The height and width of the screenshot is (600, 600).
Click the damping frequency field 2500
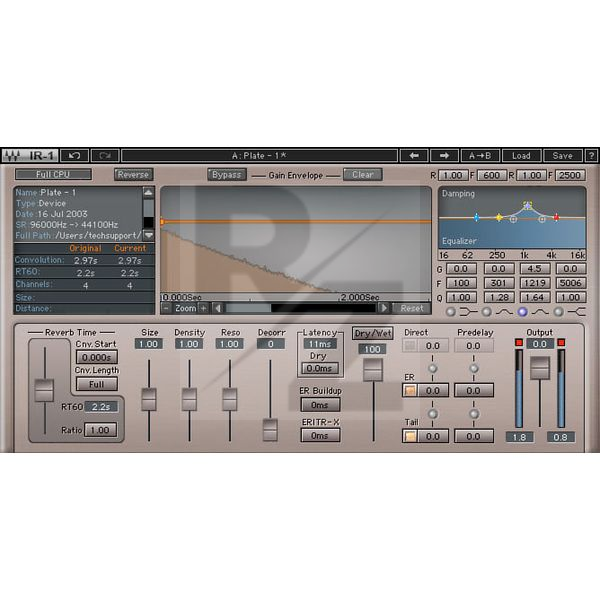570,175
